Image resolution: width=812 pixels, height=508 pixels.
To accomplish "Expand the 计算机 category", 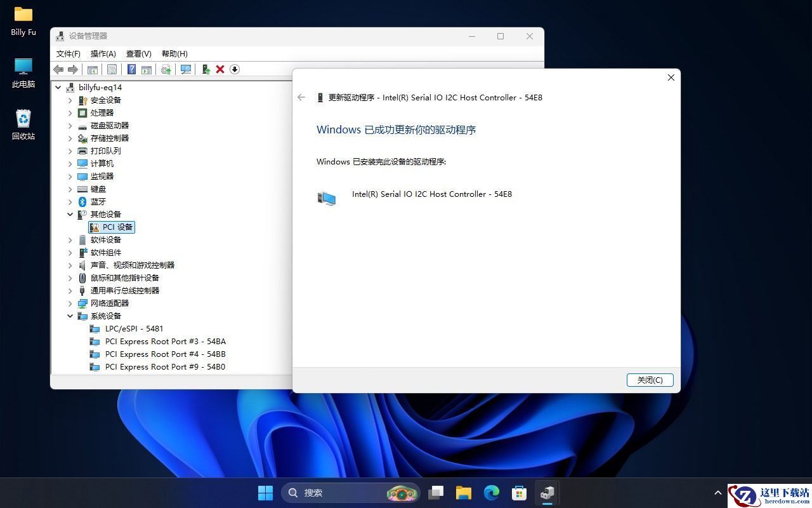I will (70, 164).
